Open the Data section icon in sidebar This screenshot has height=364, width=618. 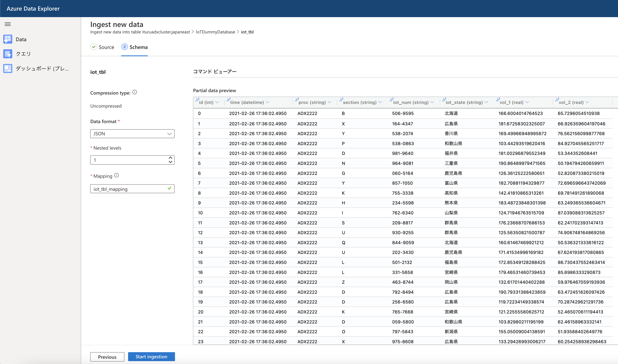tap(8, 39)
